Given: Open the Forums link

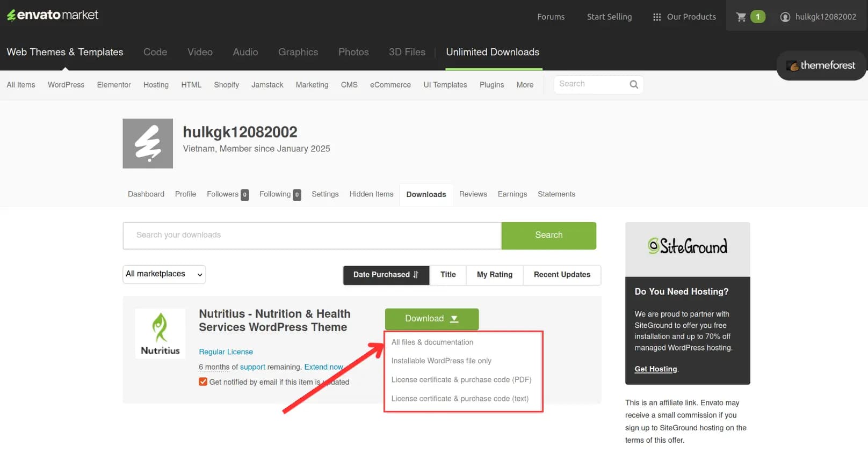Looking at the screenshot, I should pos(551,17).
